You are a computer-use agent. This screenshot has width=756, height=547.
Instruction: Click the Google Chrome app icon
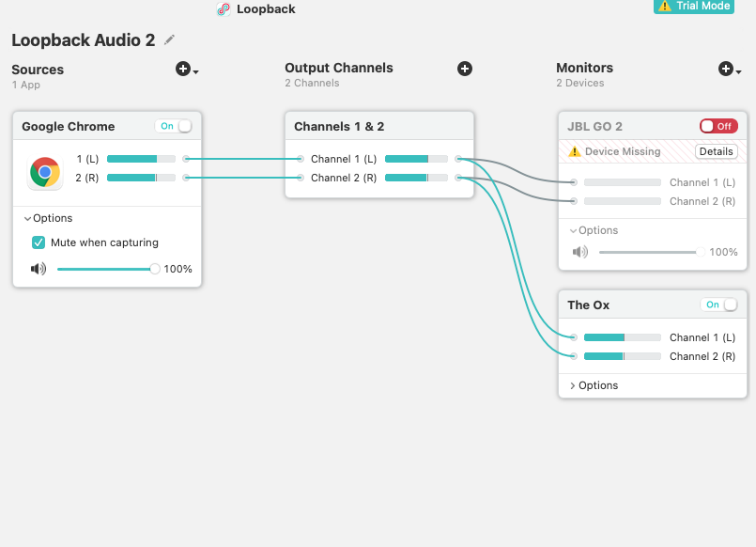[x=44, y=173]
